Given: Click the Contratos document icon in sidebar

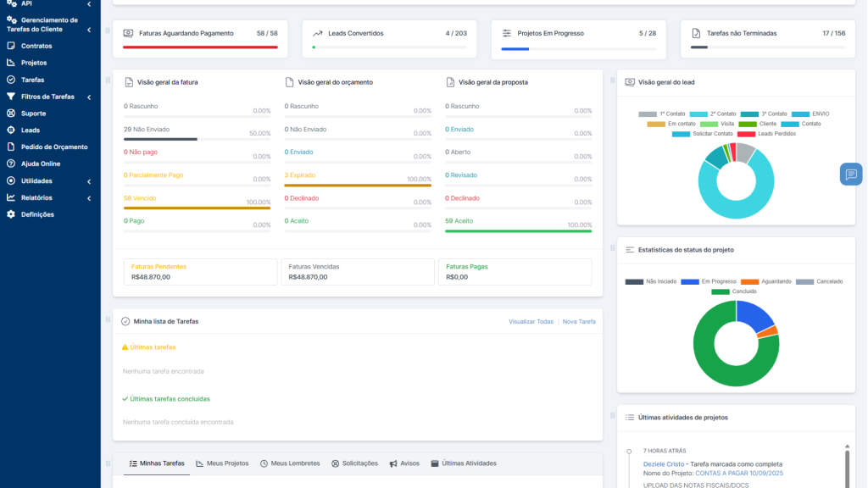Looking at the screenshot, I should pyautogui.click(x=11, y=46).
